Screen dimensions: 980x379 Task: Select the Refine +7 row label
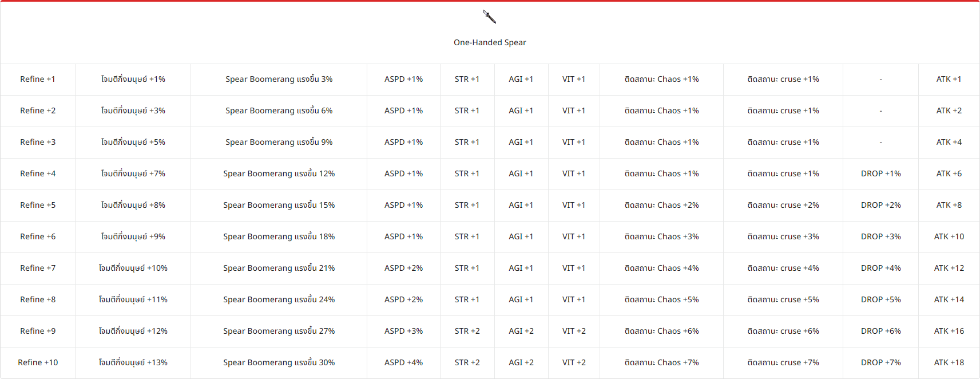[38, 268]
